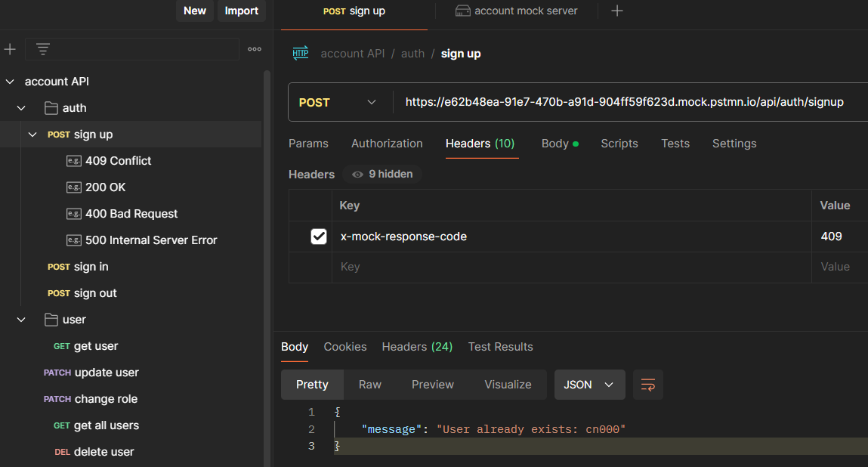This screenshot has width=868, height=467.
Task: Click the New button
Action: pyautogui.click(x=195, y=11)
